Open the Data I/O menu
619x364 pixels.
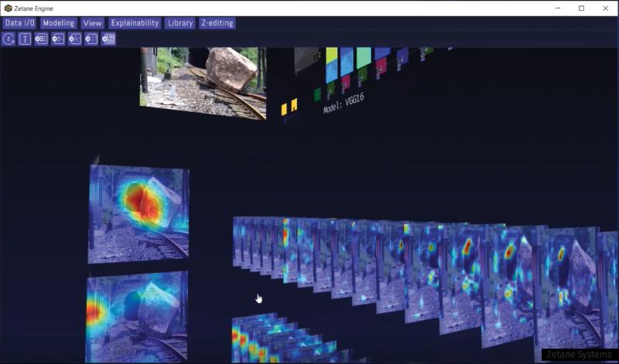coord(19,23)
